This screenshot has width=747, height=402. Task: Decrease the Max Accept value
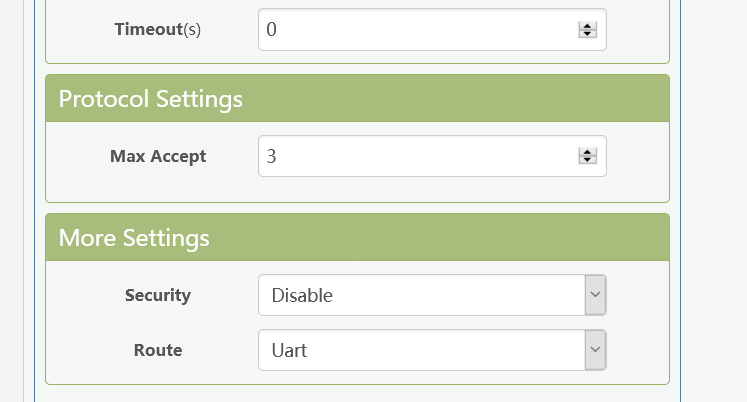(588, 160)
